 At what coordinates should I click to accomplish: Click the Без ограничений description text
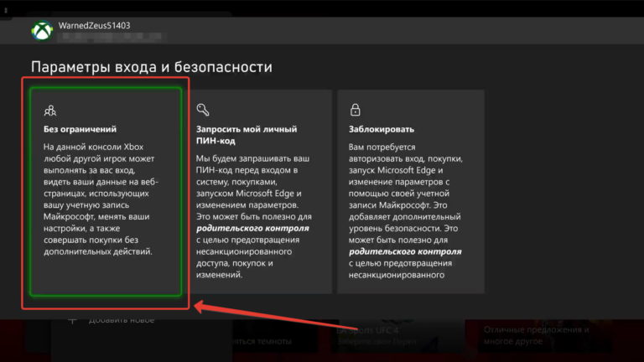point(102,198)
